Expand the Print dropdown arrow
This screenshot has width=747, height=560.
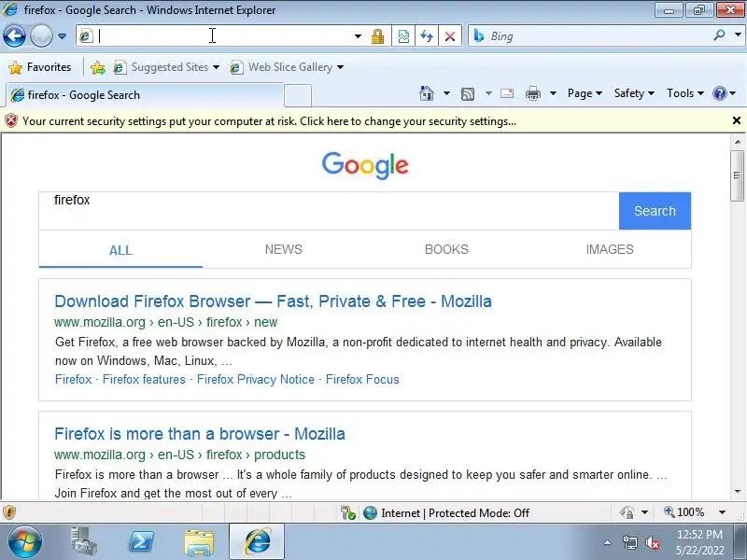pyautogui.click(x=553, y=93)
